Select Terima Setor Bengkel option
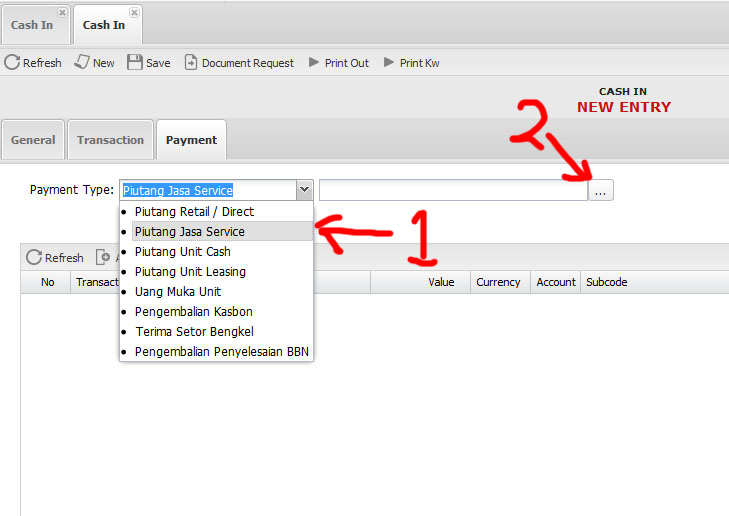Viewport: 729px width, 516px height. 194,332
